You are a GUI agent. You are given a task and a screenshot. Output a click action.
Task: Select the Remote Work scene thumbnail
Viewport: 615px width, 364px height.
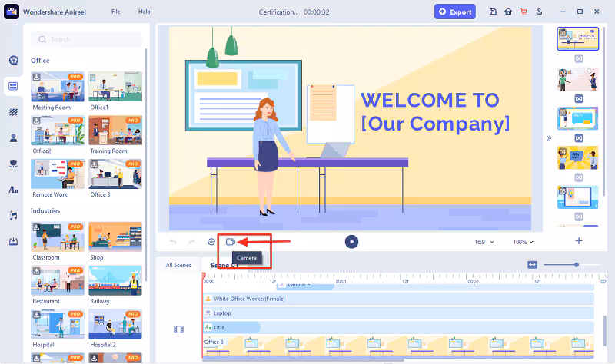58,174
